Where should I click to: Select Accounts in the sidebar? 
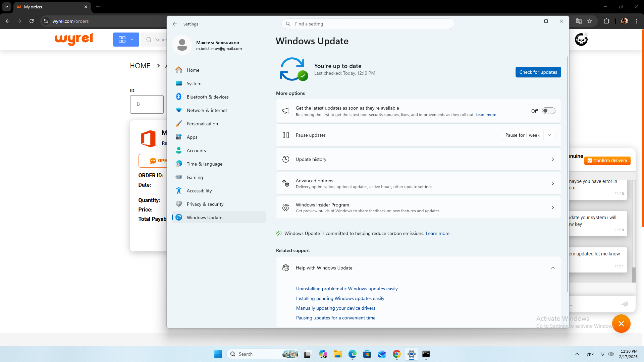click(196, 150)
